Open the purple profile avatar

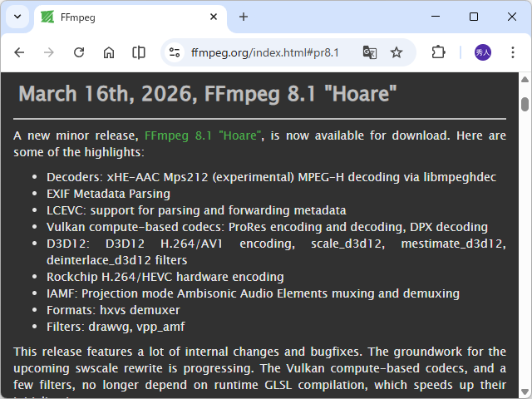coord(482,52)
